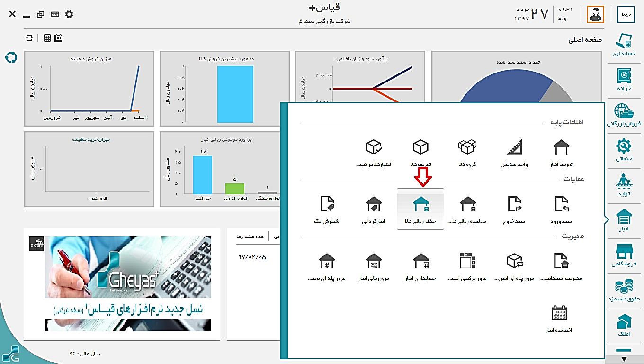The height and width of the screenshot is (364, 644).
Task: Open میزان خرید ماهیانه chart
Action: (x=89, y=169)
